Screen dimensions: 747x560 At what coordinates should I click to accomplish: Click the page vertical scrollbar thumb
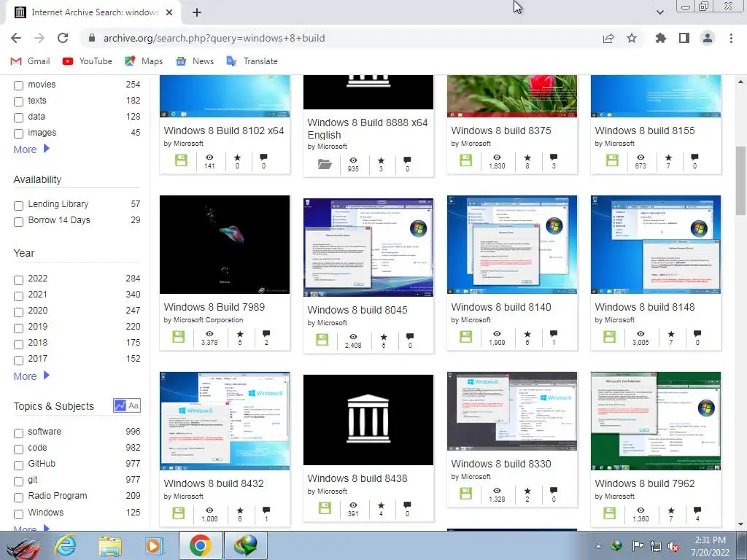[x=741, y=181]
